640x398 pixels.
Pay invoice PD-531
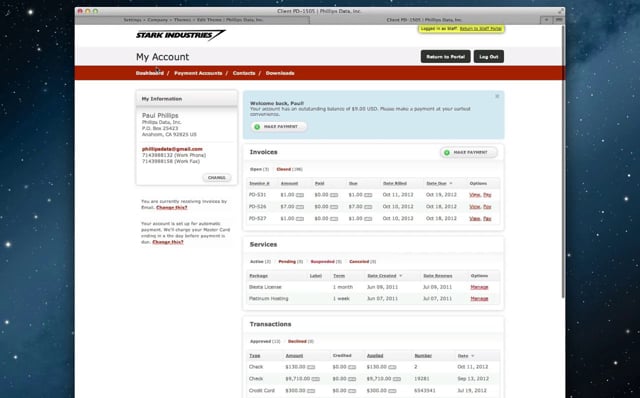click(487, 195)
